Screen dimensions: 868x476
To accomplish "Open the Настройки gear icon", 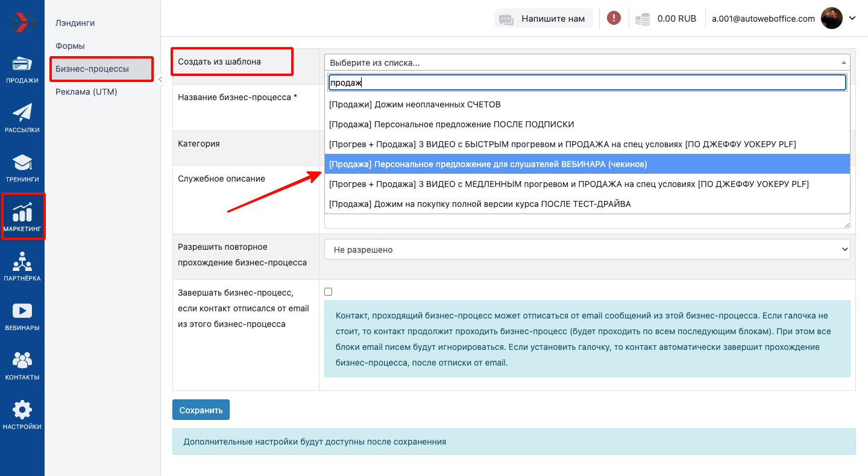I will coord(22,415).
